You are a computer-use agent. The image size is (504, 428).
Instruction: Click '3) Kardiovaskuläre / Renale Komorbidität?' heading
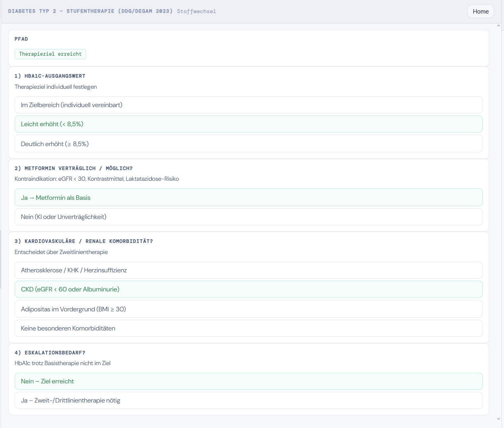[84, 241]
